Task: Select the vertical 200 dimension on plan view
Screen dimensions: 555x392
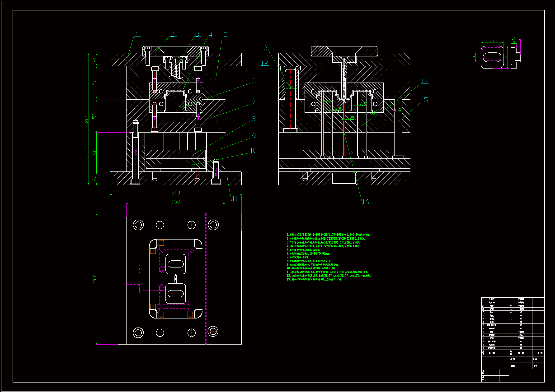Action: click(94, 279)
